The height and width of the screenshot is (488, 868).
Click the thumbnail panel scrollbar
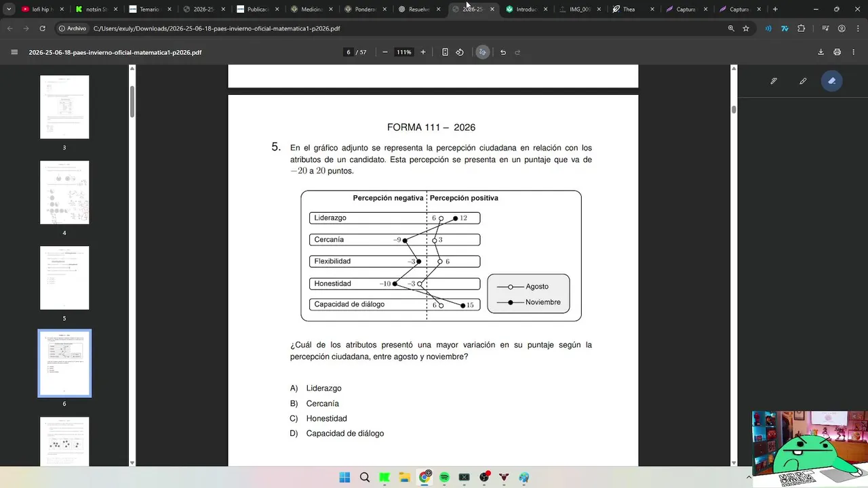coord(132,102)
